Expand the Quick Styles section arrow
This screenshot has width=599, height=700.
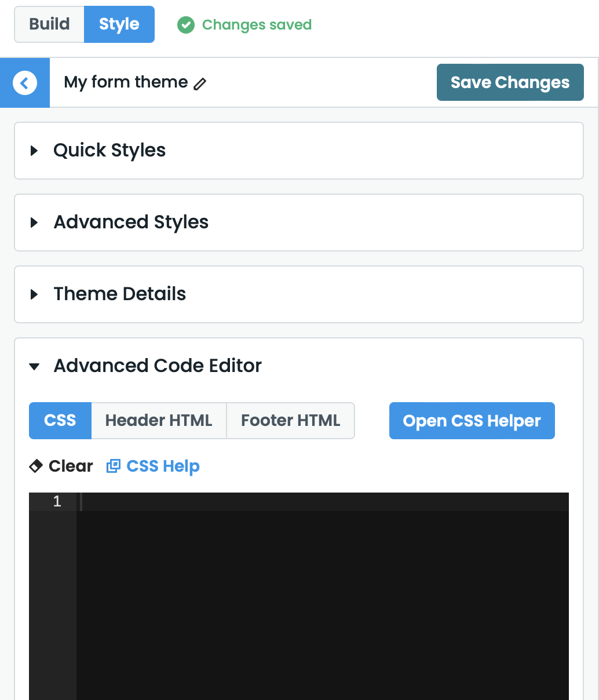[x=34, y=151]
